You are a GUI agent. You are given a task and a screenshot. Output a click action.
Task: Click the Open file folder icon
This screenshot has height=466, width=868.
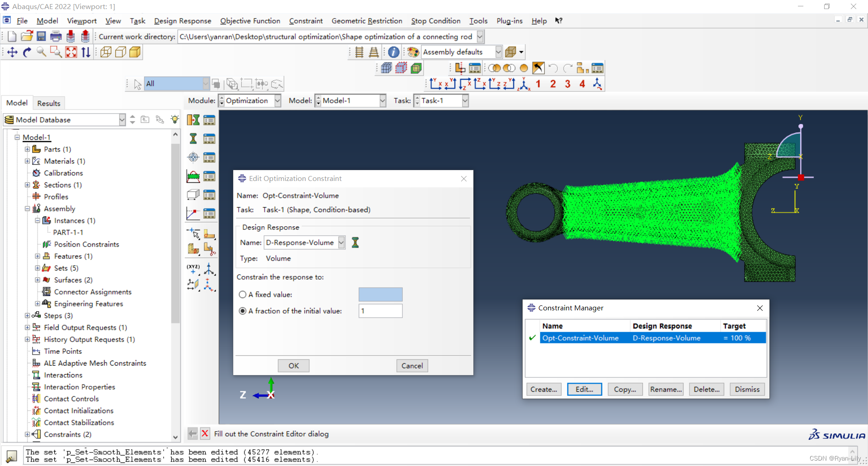pyautogui.click(x=27, y=37)
